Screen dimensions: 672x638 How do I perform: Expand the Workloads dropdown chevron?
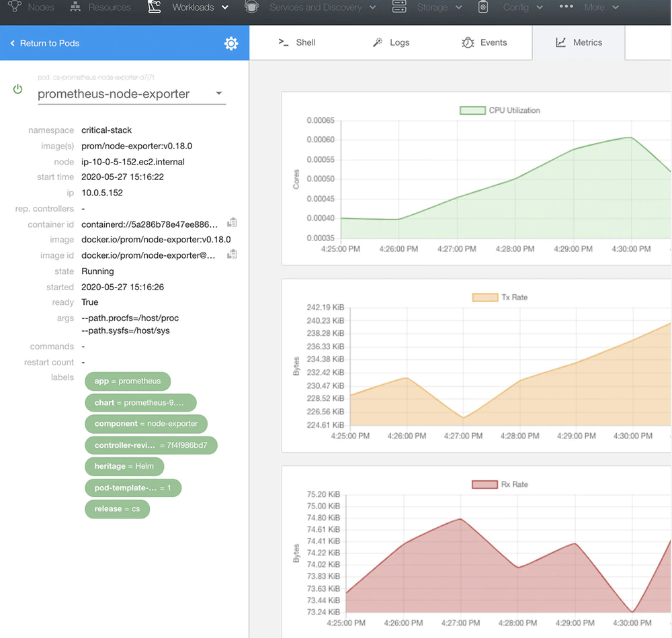click(x=225, y=7)
